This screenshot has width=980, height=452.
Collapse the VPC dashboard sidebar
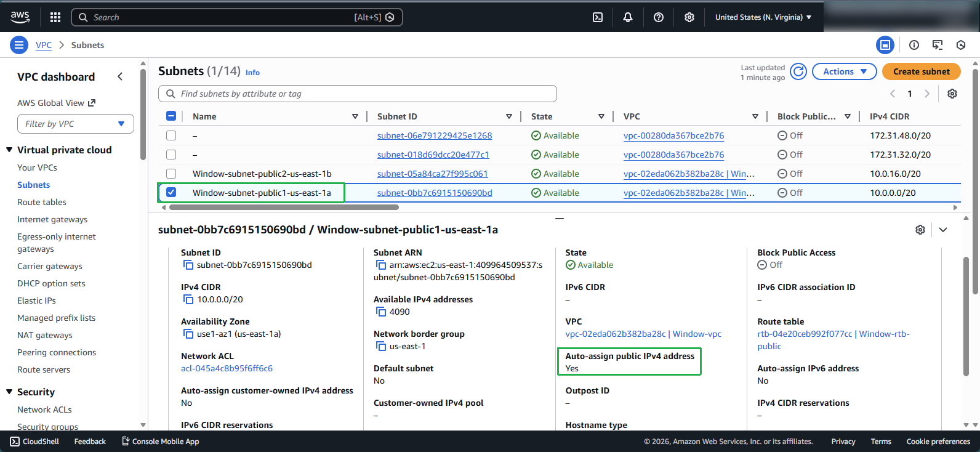[120, 76]
